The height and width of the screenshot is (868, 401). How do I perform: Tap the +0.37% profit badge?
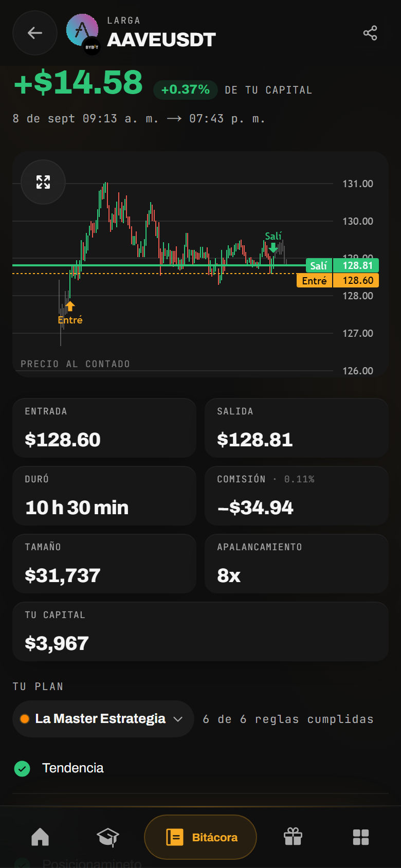click(185, 89)
